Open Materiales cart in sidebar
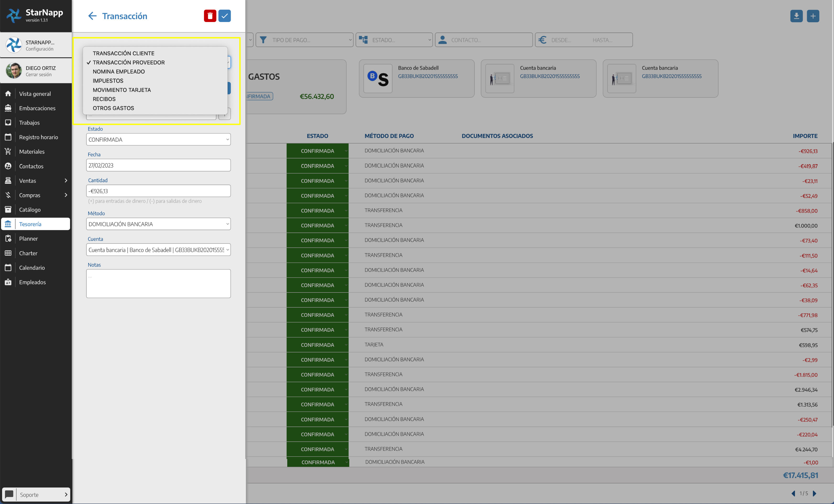 (x=32, y=152)
